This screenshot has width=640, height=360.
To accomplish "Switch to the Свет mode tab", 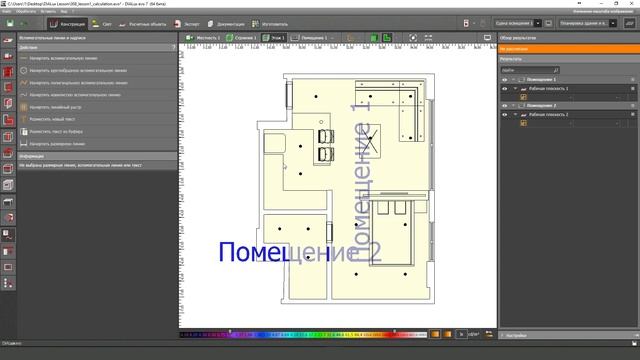I will click(102, 24).
